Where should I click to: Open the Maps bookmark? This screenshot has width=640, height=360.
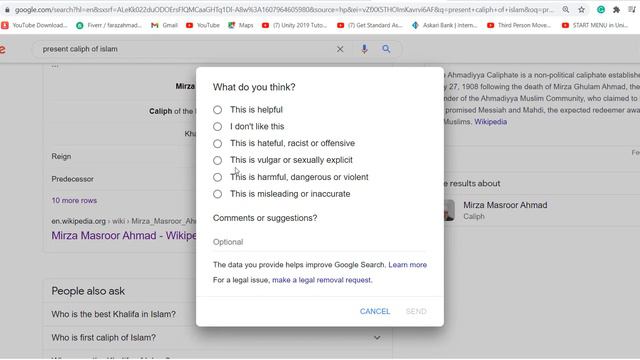click(241, 25)
